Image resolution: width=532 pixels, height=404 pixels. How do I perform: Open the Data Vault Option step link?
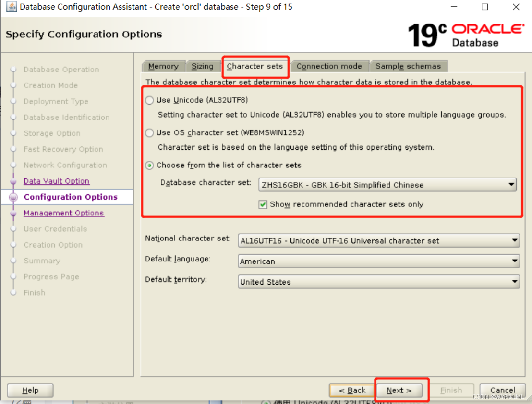(x=56, y=181)
